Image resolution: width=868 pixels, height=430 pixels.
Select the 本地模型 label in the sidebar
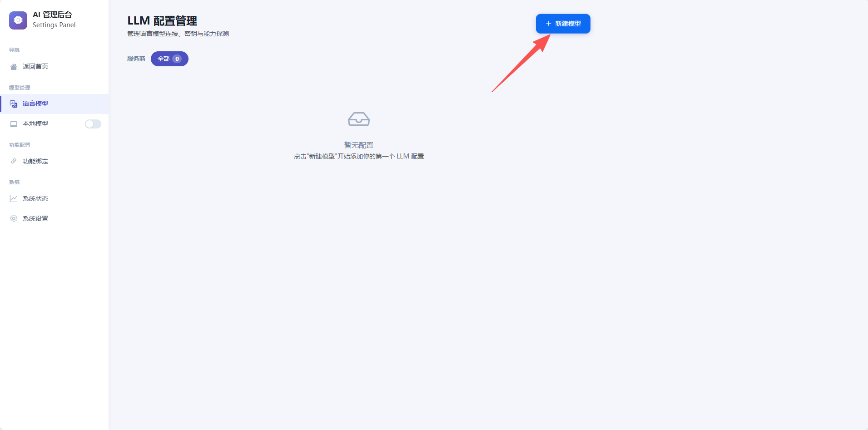[x=35, y=124]
